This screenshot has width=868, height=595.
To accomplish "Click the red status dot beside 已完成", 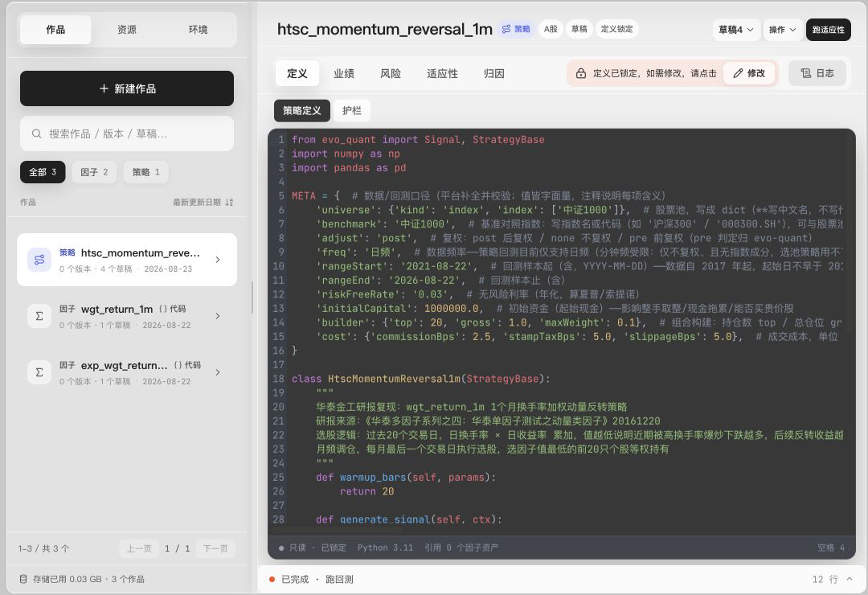I will 272,580.
